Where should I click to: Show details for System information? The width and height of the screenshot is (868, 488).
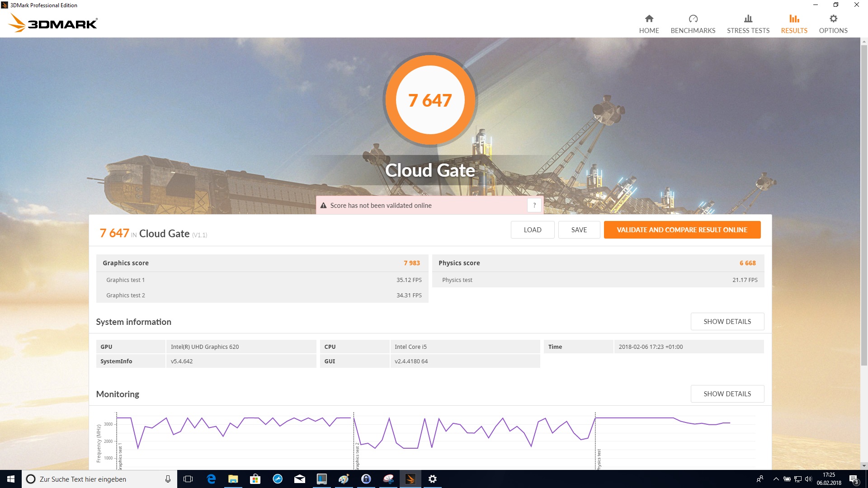coord(727,321)
